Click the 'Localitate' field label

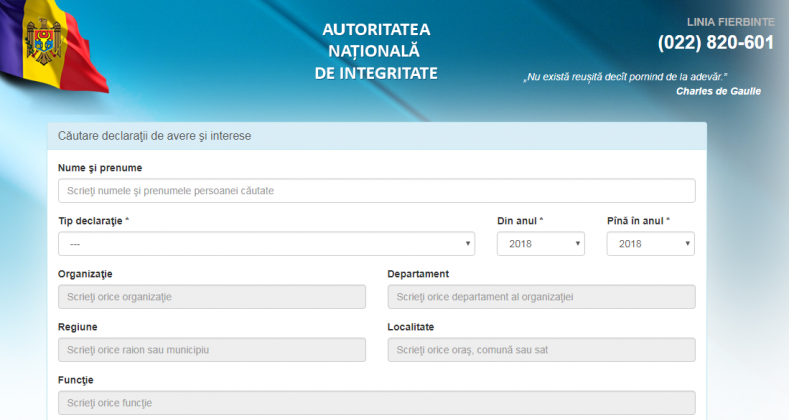click(411, 327)
